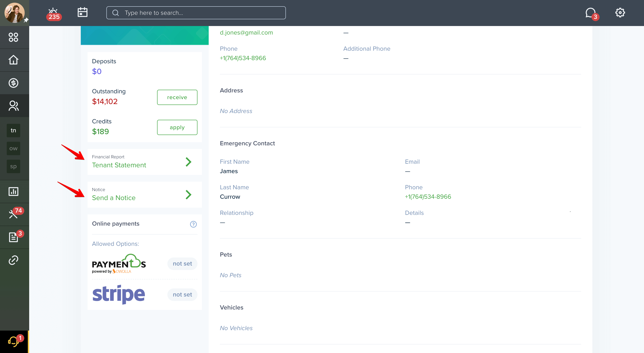Click the d.jones@gmail.com email link

click(x=246, y=33)
